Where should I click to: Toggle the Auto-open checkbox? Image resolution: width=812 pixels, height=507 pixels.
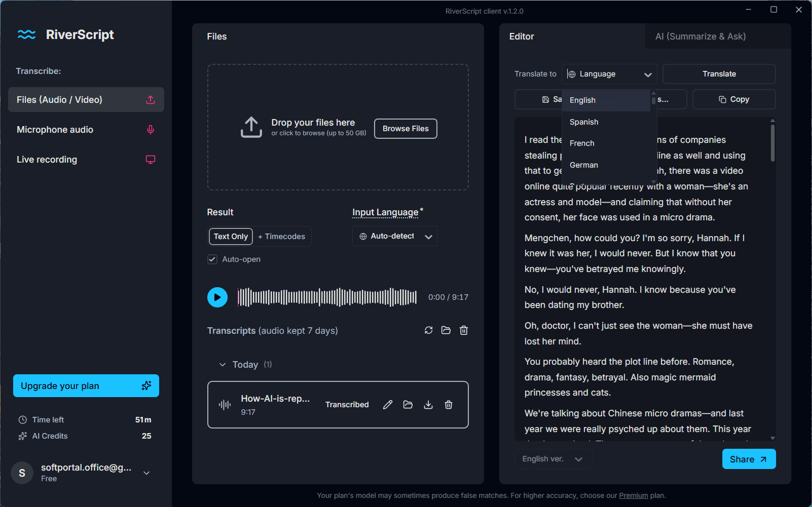pyautogui.click(x=212, y=259)
